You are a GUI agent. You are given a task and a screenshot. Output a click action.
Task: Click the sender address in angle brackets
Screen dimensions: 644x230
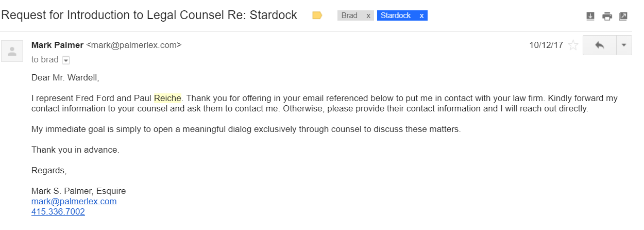[134, 45]
